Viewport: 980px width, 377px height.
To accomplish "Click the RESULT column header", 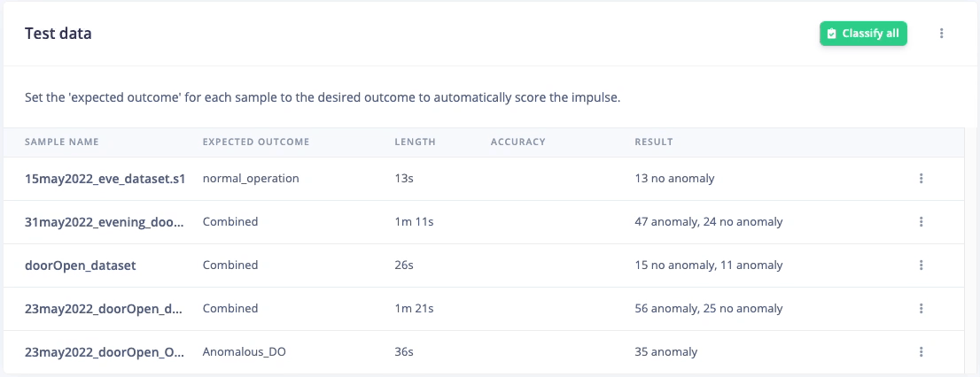I will (654, 142).
